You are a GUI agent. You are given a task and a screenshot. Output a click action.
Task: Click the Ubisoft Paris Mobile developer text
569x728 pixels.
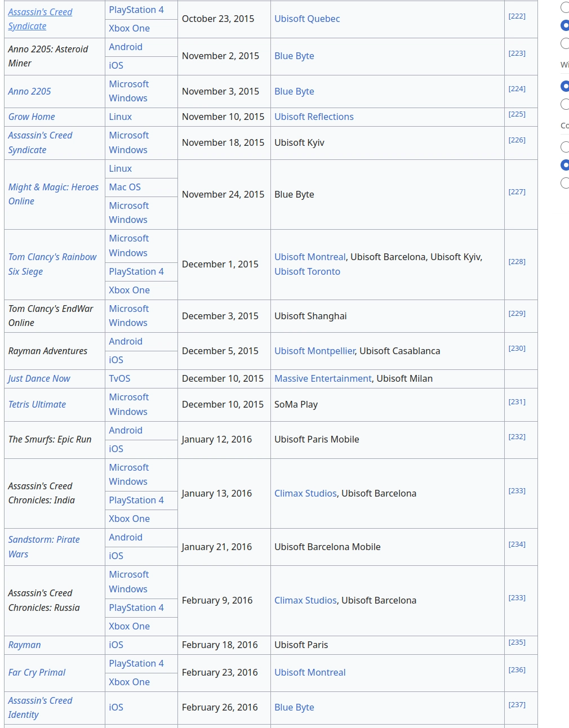point(317,439)
